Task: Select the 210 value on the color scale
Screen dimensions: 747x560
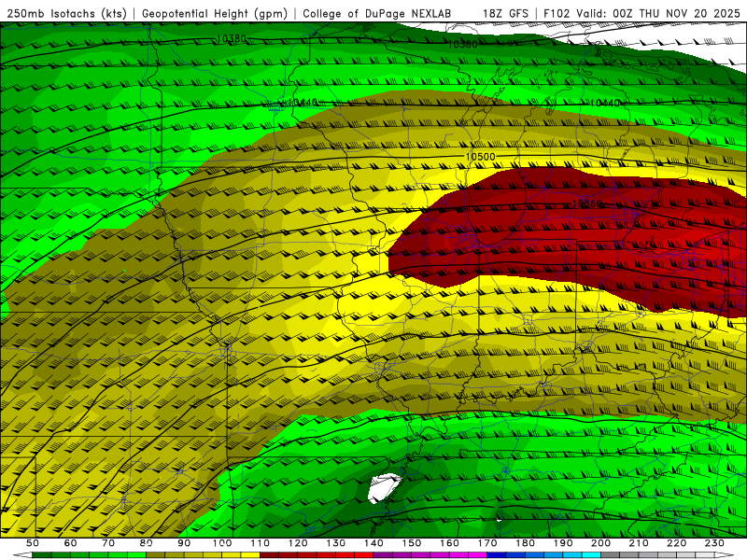Action: coord(639,543)
